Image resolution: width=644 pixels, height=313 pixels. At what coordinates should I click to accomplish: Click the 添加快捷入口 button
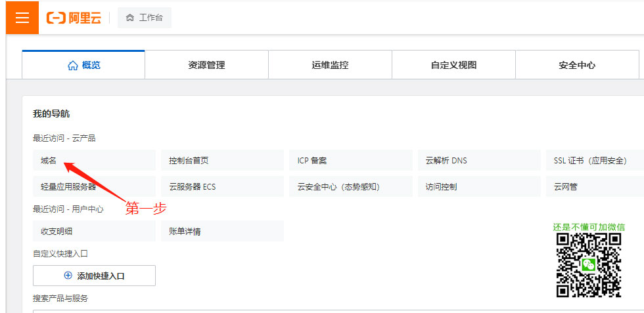tap(94, 276)
